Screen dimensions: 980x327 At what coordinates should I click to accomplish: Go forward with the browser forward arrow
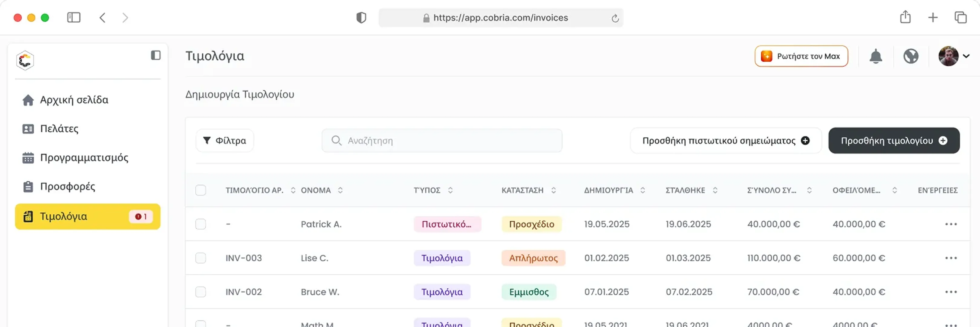point(125,18)
